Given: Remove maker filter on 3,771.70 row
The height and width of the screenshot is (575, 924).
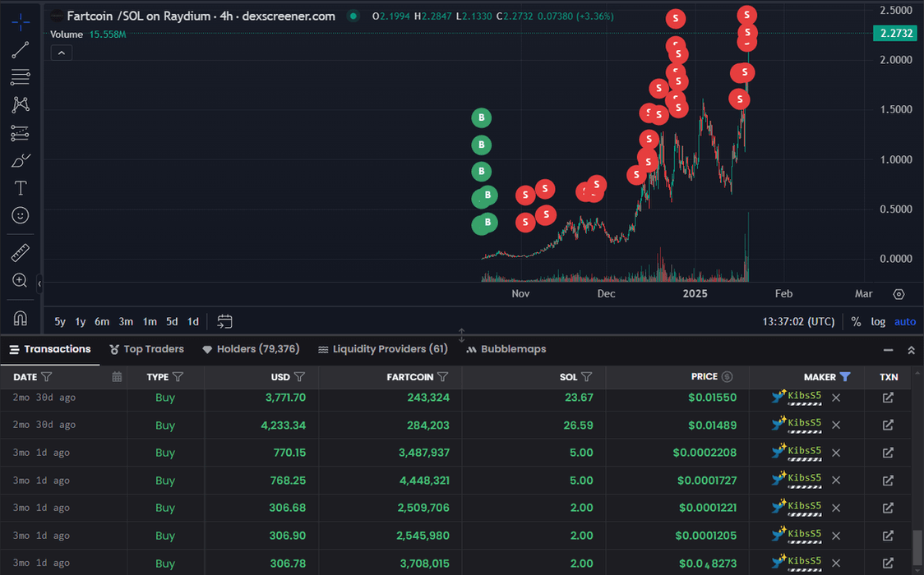Looking at the screenshot, I should (835, 398).
